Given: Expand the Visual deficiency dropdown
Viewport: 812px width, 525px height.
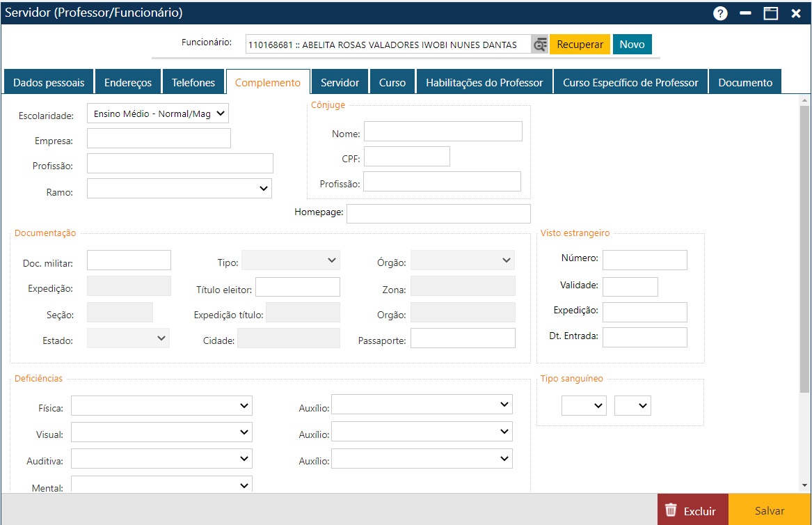Looking at the screenshot, I should click(161, 432).
